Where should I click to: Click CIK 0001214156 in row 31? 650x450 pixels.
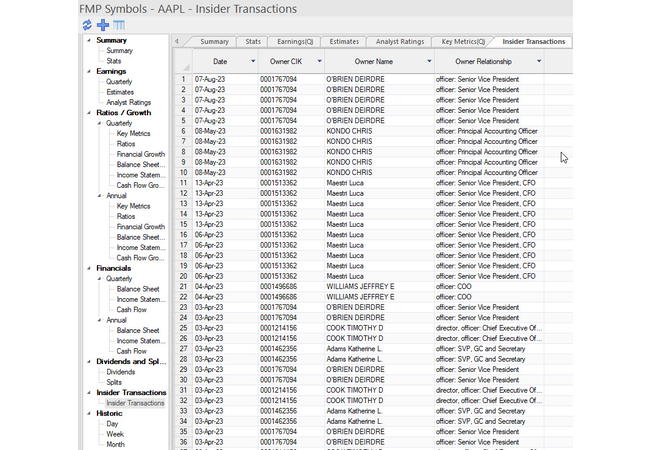tap(278, 390)
